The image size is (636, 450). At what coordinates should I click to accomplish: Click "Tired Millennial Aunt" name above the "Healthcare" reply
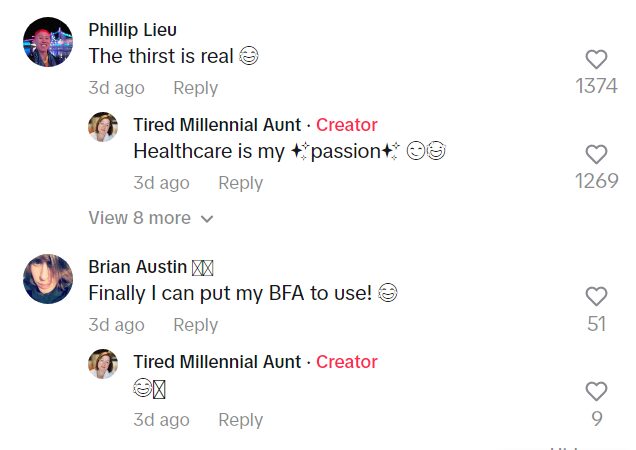[x=216, y=125]
